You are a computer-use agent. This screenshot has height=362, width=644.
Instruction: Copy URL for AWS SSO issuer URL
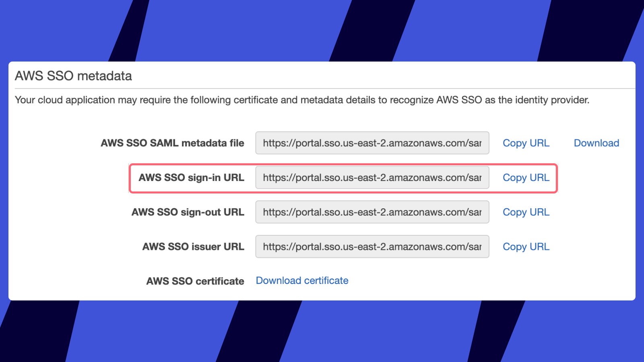tap(526, 247)
